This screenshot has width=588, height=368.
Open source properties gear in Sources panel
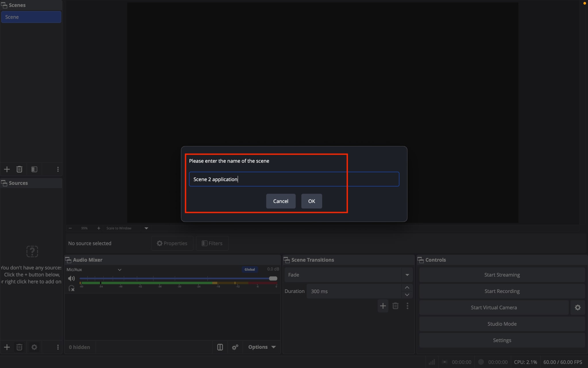coord(34,347)
